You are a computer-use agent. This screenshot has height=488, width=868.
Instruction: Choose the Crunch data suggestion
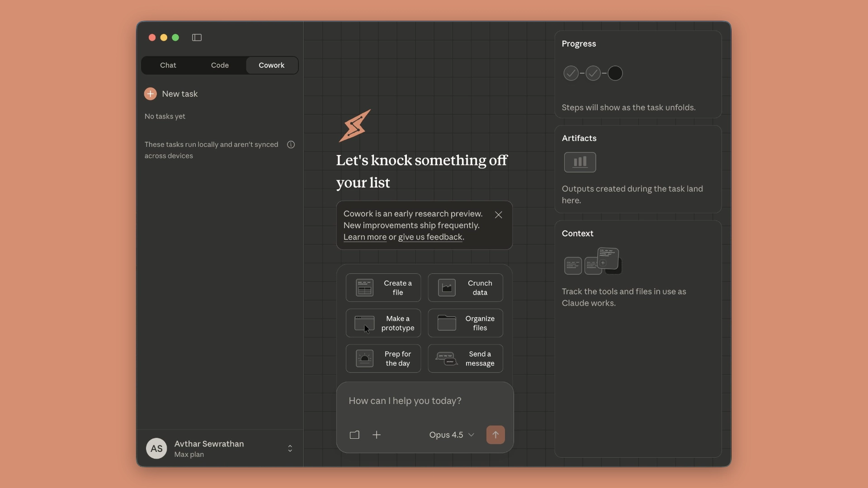[x=465, y=288]
